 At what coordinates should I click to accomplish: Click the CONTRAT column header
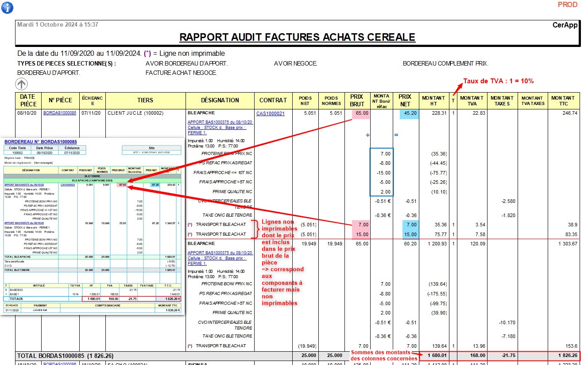(273, 101)
